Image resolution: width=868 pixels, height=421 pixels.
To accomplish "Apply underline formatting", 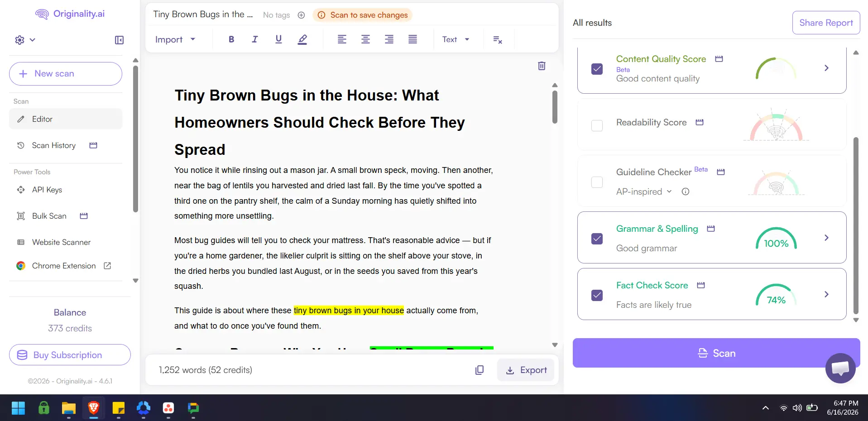I will [278, 39].
